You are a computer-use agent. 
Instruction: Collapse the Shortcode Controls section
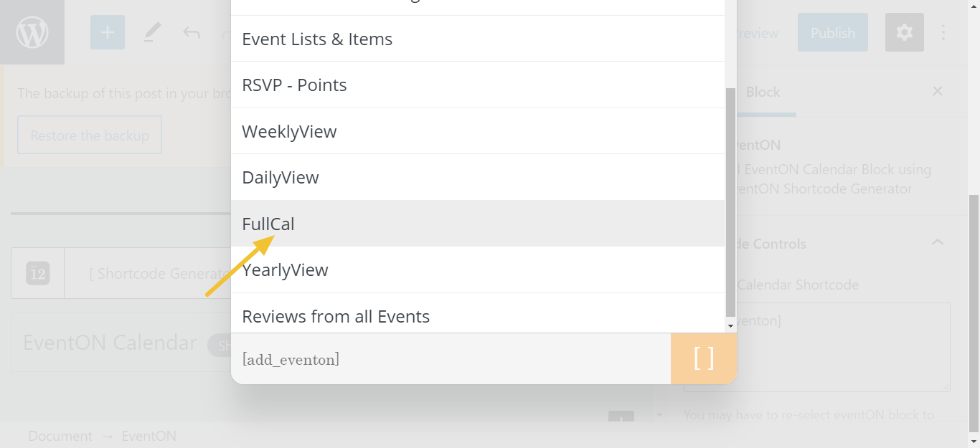pos(937,243)
